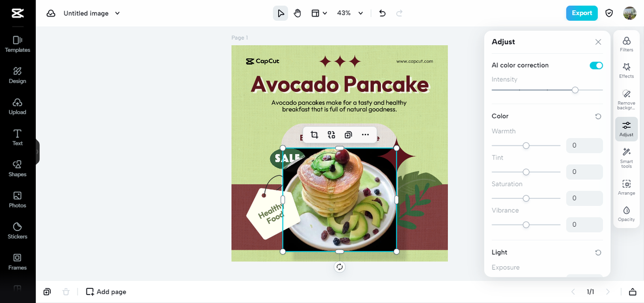Select the SALE badge on canvas
Screen dimensions: 644x303
[x=287, y=158]
